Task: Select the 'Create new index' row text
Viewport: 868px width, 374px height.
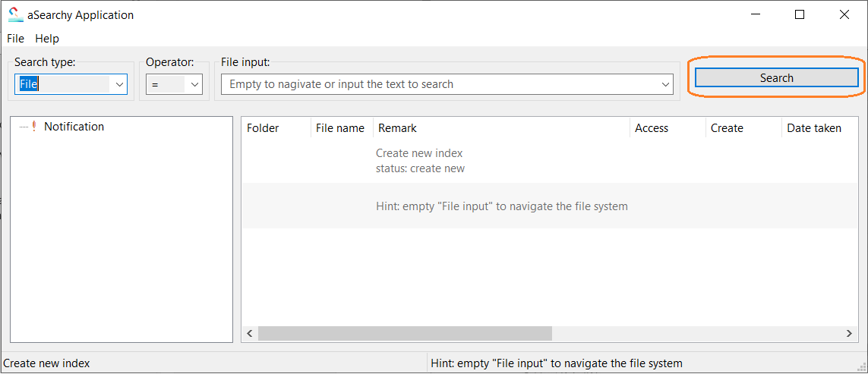Action: (419, 153)
